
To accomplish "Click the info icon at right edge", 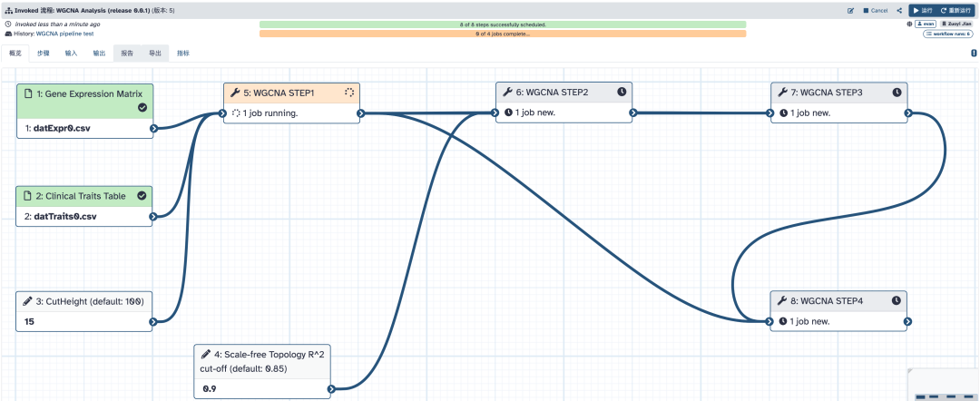I will coord(973,54).
